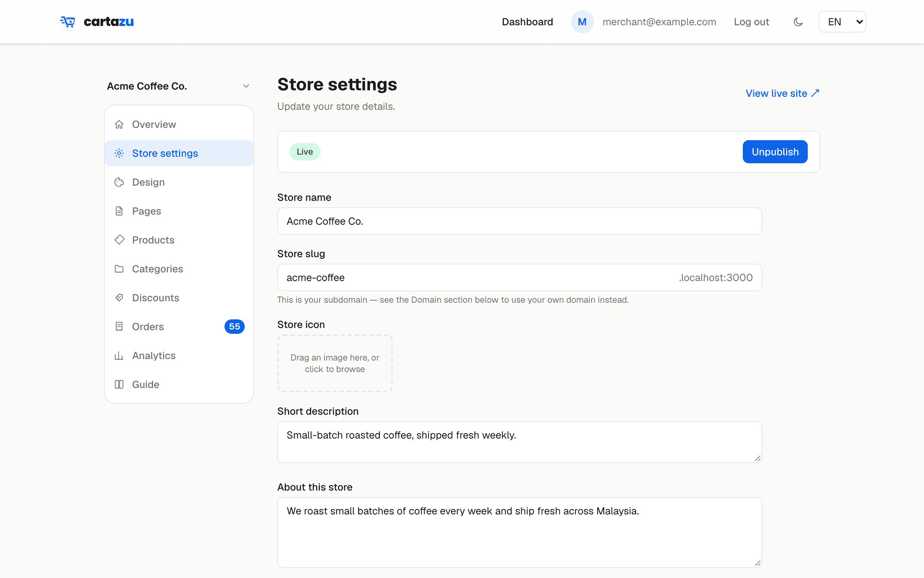Focus the About this store textarea
This screenshot has width=924, height=578.
click(519, 532)
